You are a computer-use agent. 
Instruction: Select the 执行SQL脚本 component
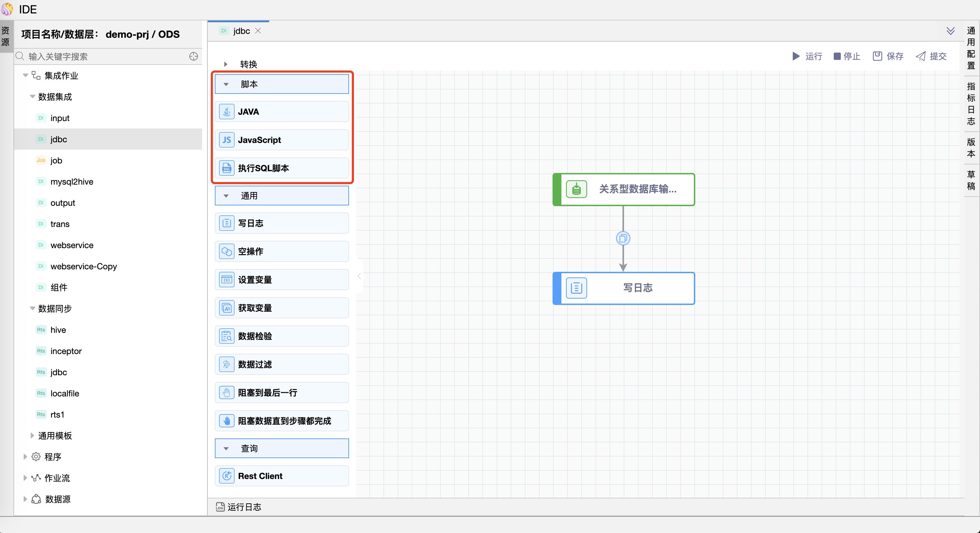282,168
